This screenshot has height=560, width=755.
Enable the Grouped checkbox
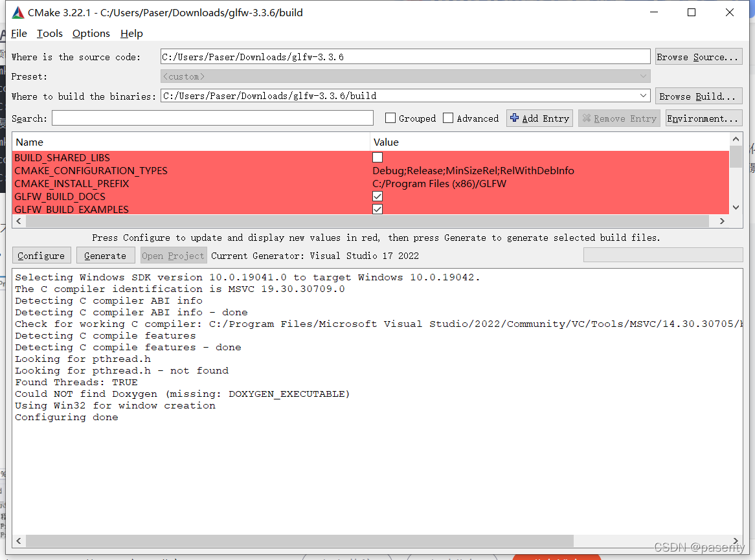[390, 118]
